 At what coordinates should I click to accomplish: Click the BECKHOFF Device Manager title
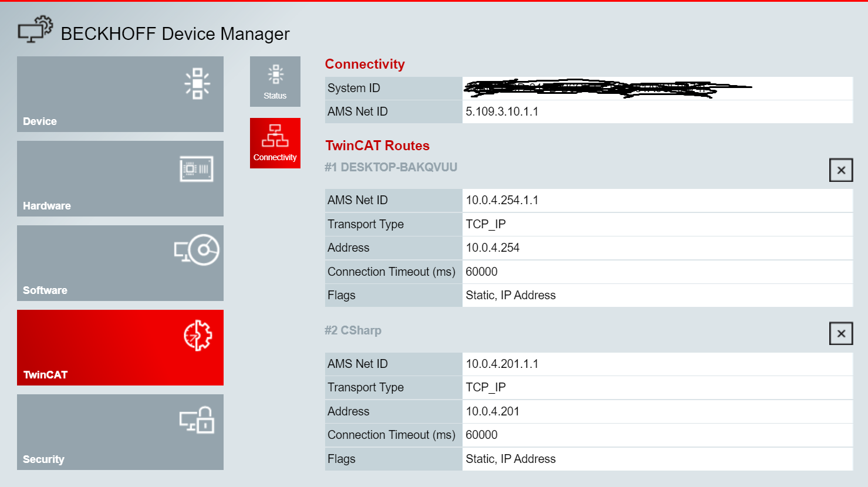[x=175, y=34]
